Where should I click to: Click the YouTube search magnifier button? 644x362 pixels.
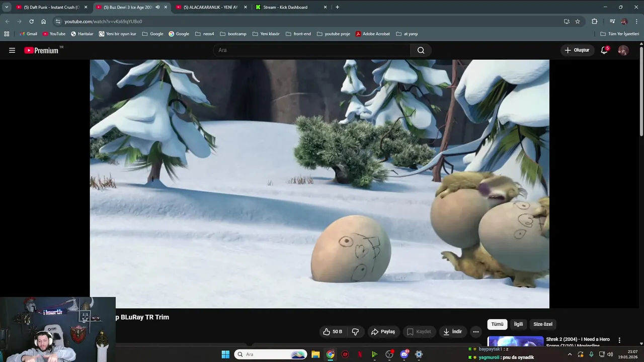pyautogui.click(x=421, y=50)
